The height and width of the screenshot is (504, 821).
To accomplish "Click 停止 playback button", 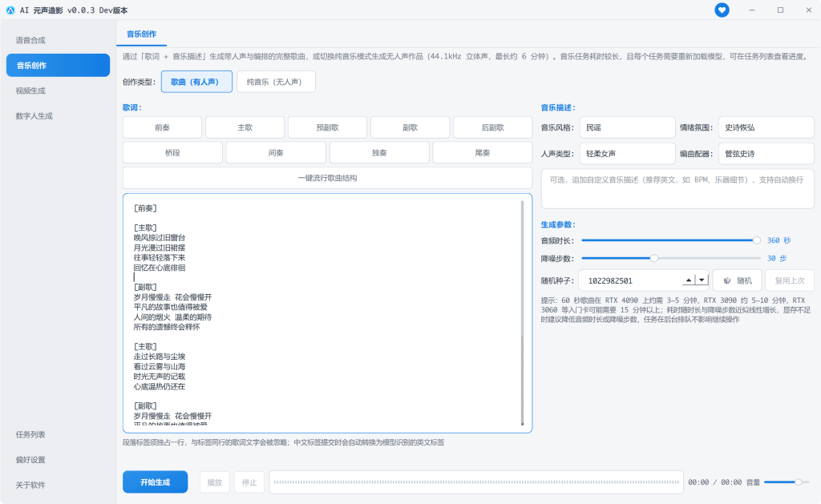I will [249, 482].
